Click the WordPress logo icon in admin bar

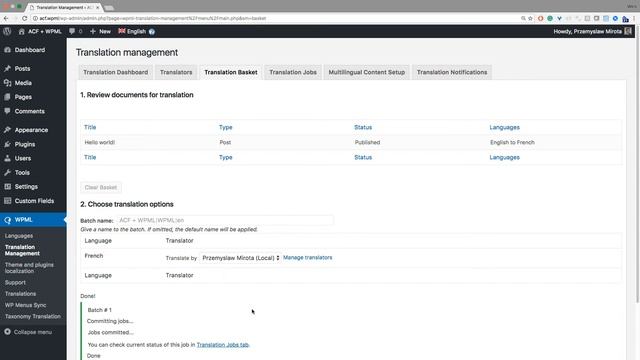[7, 31]
